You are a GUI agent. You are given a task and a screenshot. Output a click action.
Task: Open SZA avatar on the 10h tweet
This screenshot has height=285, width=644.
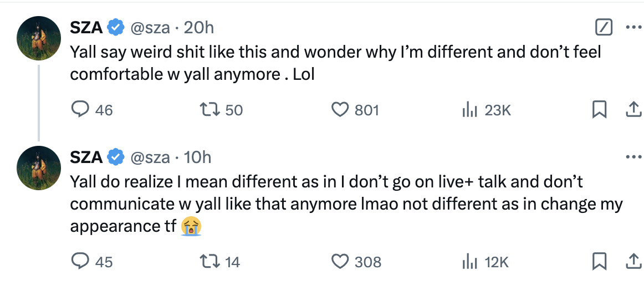39,167
